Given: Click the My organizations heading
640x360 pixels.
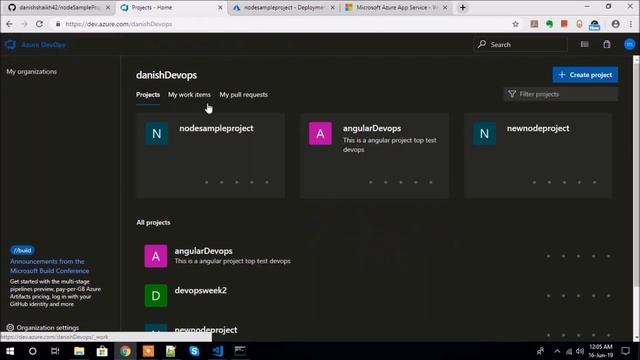Looking at the screenshot, I should pyautogui.click(x=31, y=71).
